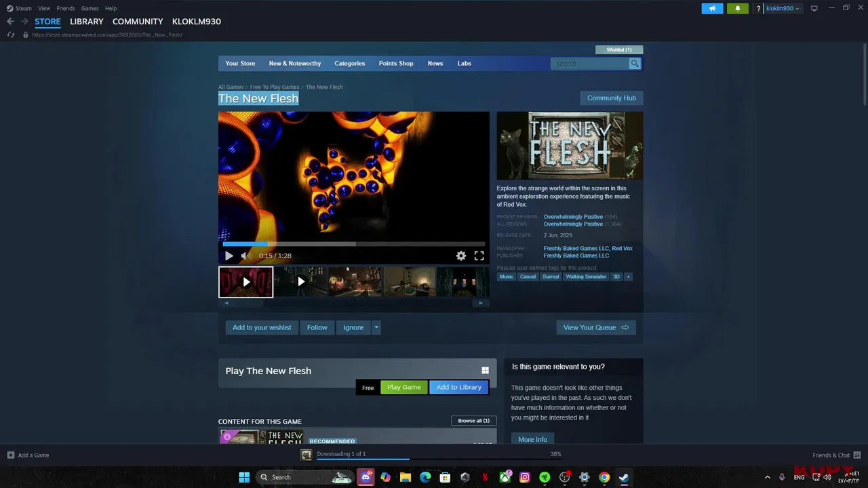Click the store search field
868x488 pixels.
(590, 64)
